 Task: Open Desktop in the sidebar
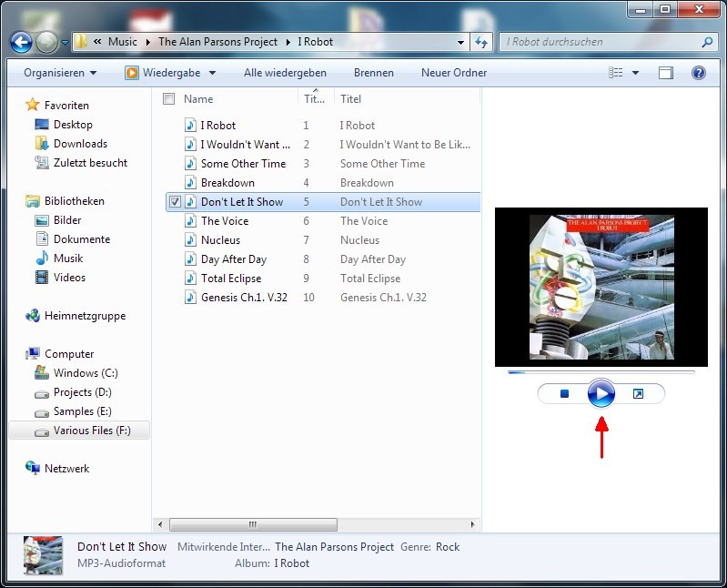click(x=73, y=125)
